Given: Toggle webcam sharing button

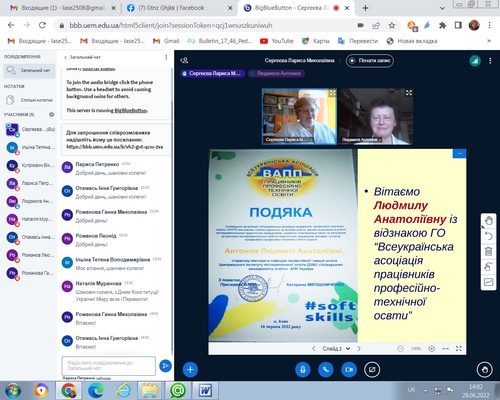Looking at the screenshot, I should coord(349,369).
